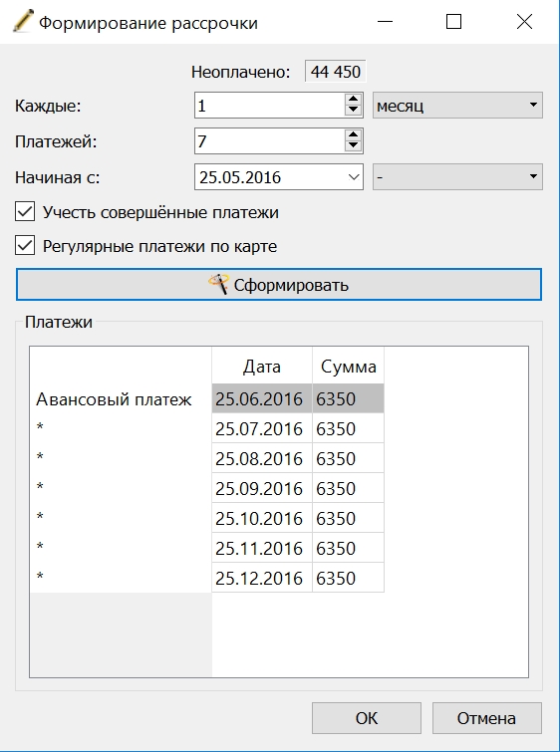This screenshot has height=752, width=560.
Task: Click into the 'Каждые' input field
Action: [270, 105]
